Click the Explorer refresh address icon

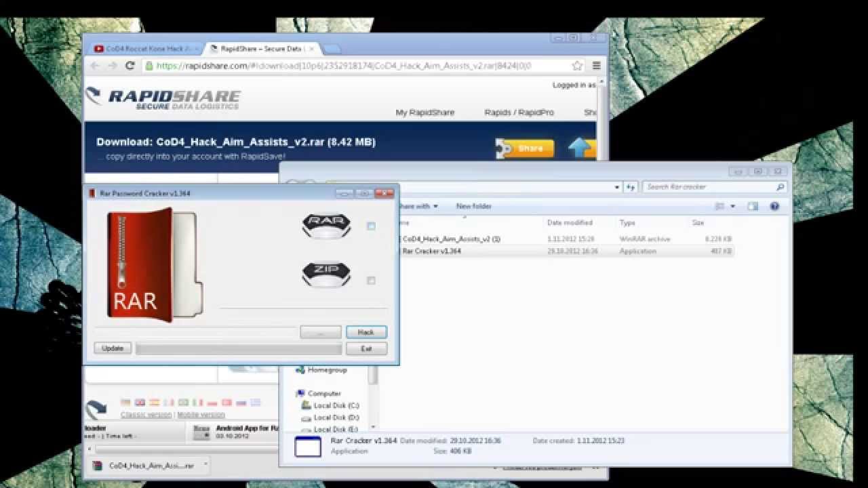(631, 186)
